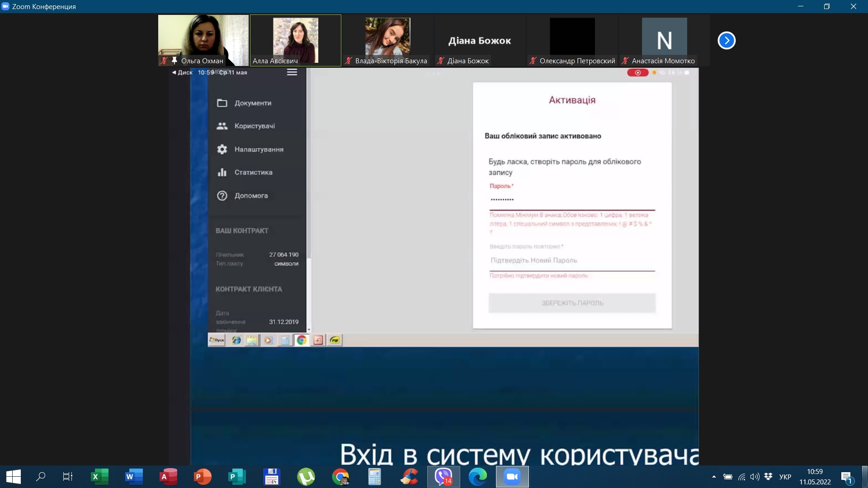The image size is (868, 488).
Task: Show next participants with blue arrow
Action: click(726, 41)
